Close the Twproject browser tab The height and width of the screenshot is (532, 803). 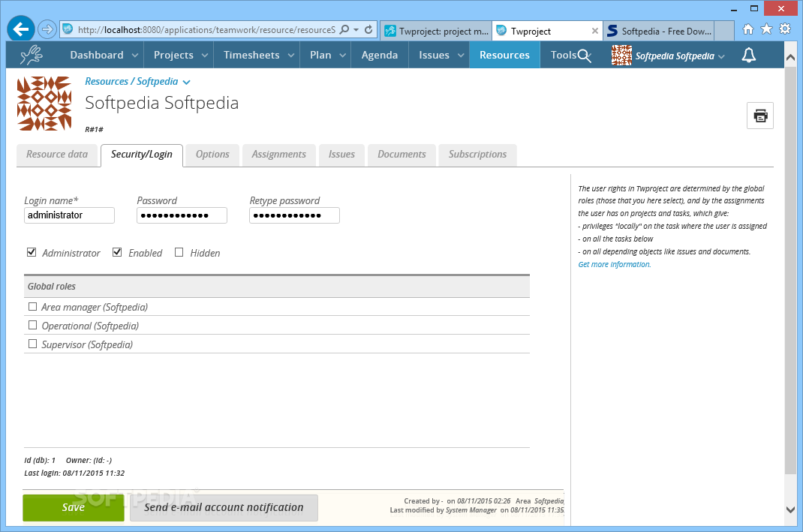point(594,32)
